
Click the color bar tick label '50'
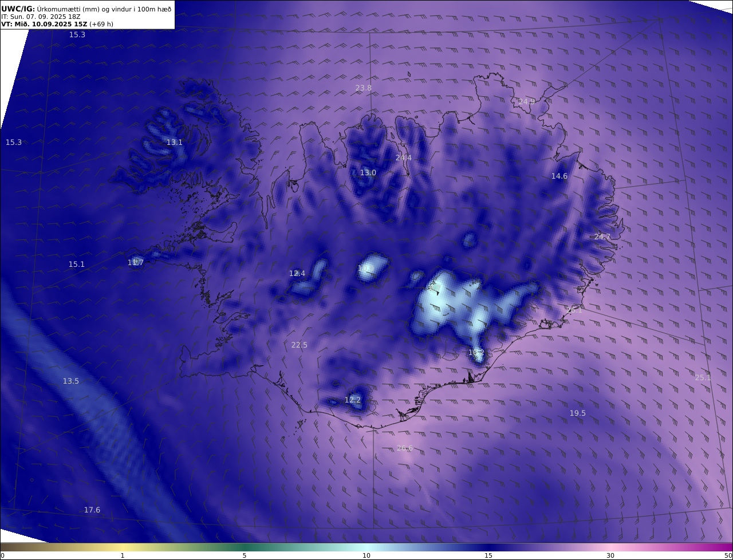728,555
